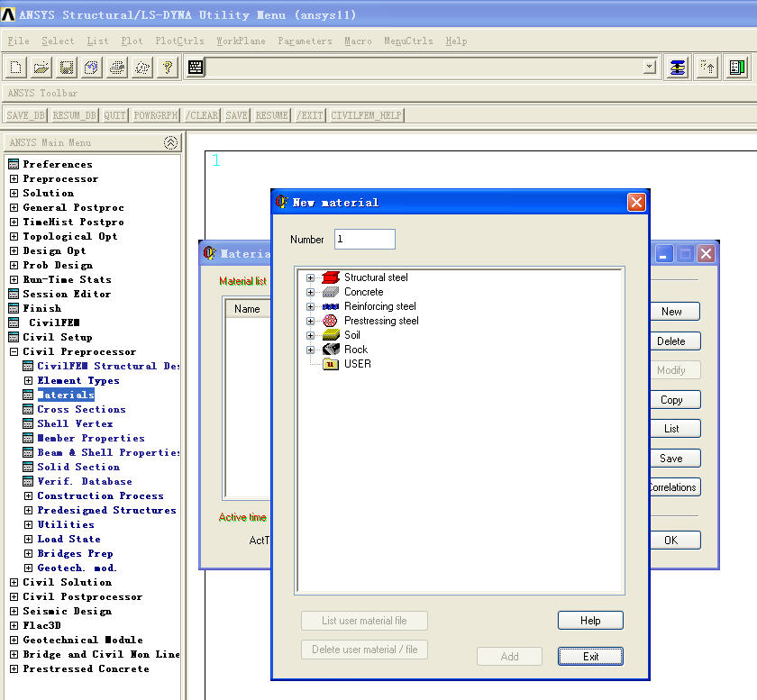This screenshot has height=700, width=757.
Task: Click the Report Generator toolbar icon
Action: click(x=142, y=67)
